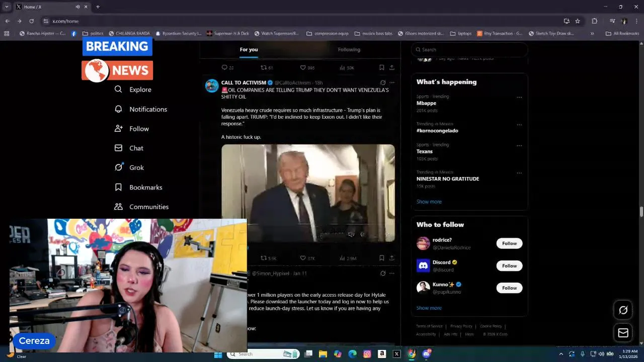The height and width of the screenshot is (362, 644).
Task: Follow rodrice? account
Action: click(x=509, y=243)
